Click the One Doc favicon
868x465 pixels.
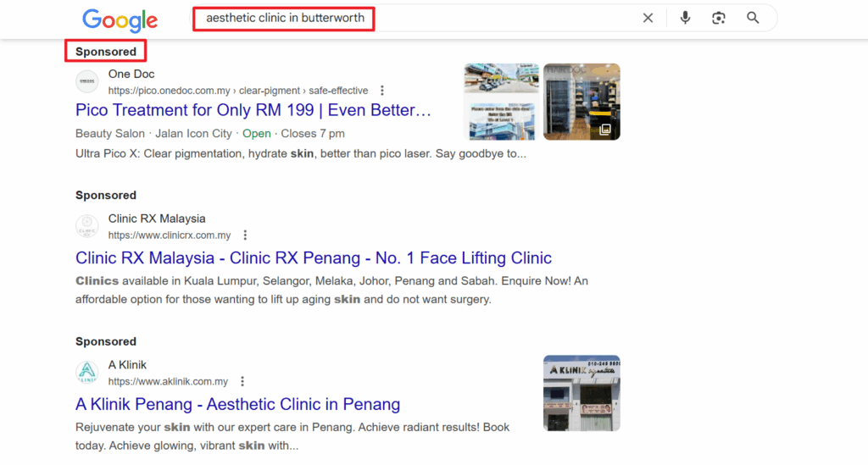coord(87,82)
